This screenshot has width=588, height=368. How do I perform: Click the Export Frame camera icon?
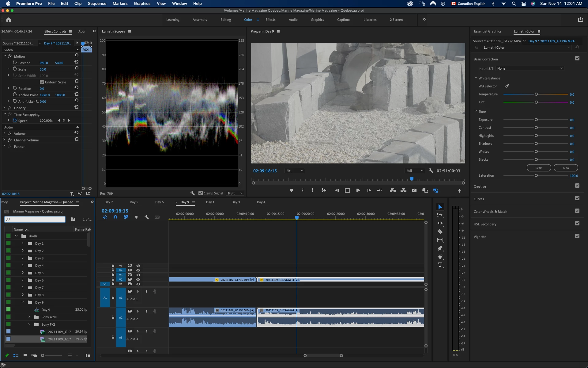click(x=414, y=190)
